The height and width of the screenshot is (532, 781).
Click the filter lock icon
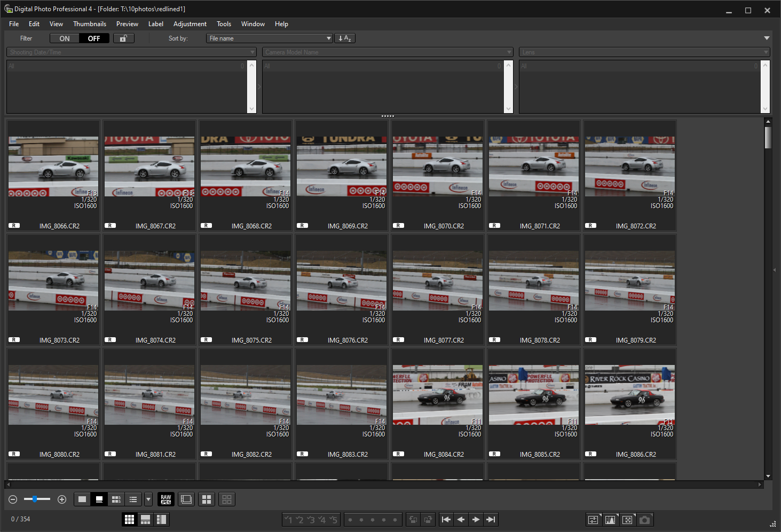(123, 38)
